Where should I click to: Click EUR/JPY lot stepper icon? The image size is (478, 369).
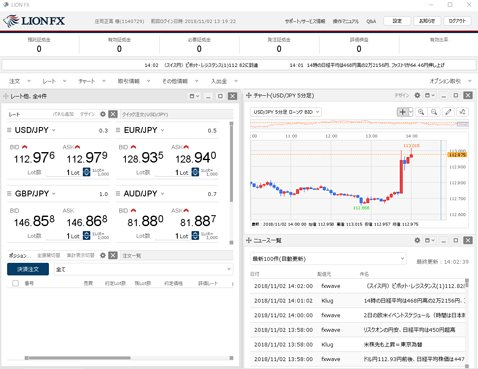195,172
